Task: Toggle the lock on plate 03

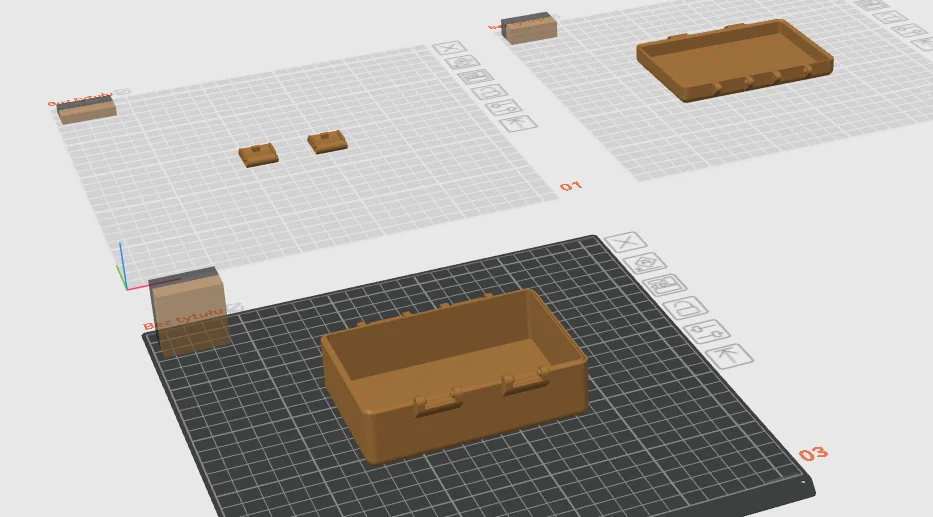Action: tap(685, 308)
